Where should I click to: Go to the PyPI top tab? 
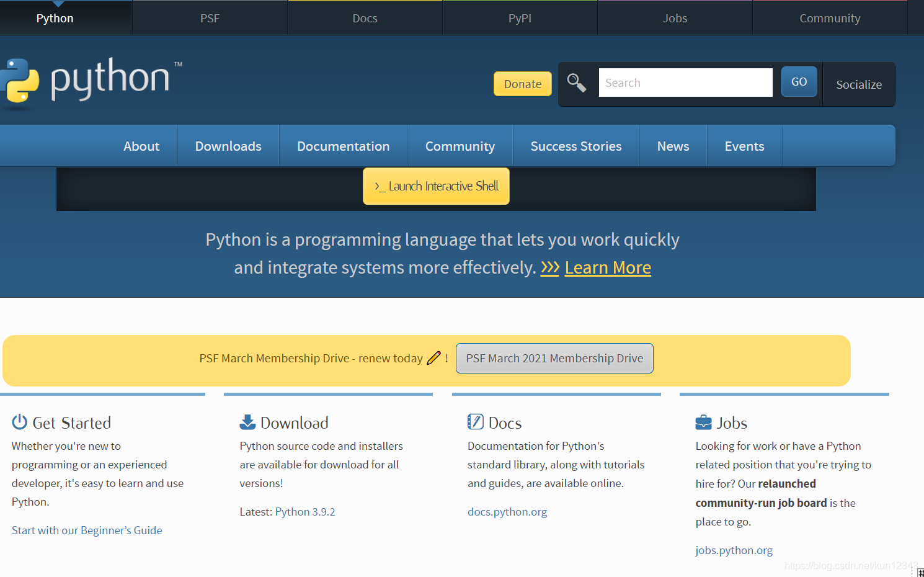click(520, 18)
